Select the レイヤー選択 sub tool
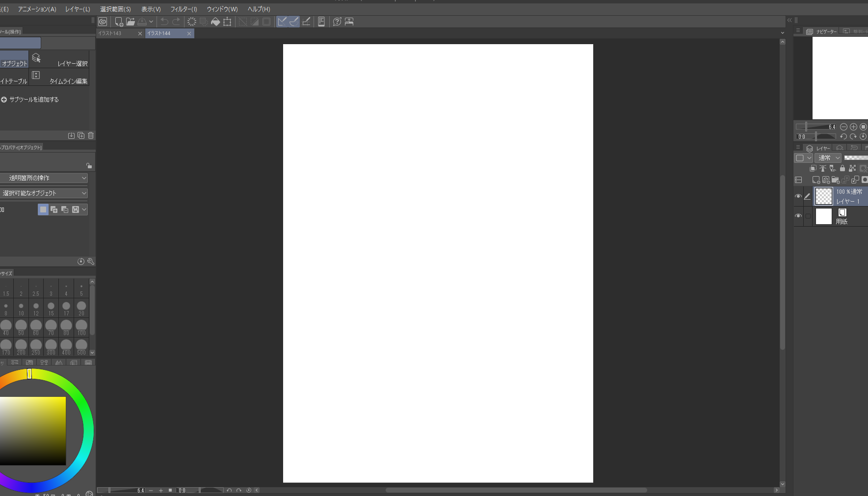Image resolution: width=868 pixels, height=496 pixels. pos(60,60)
